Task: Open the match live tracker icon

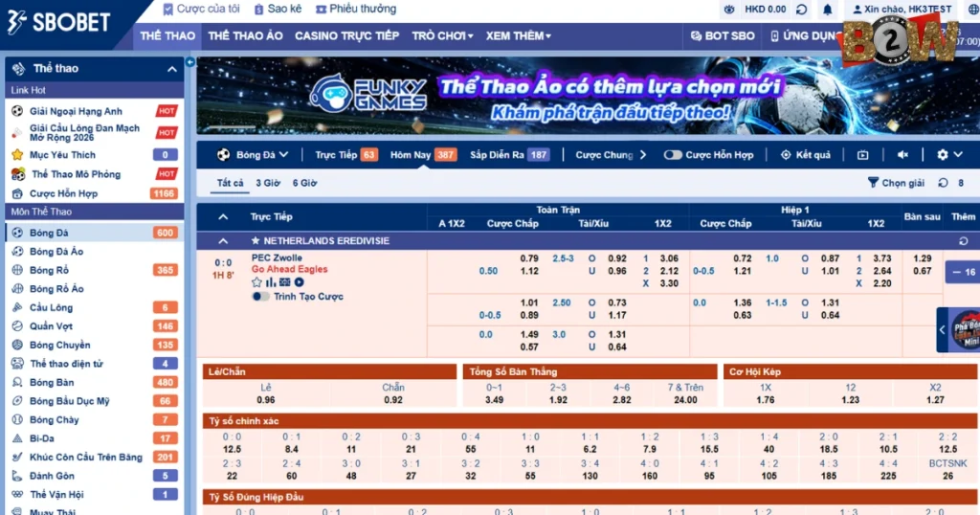Action: click(285, 282)
